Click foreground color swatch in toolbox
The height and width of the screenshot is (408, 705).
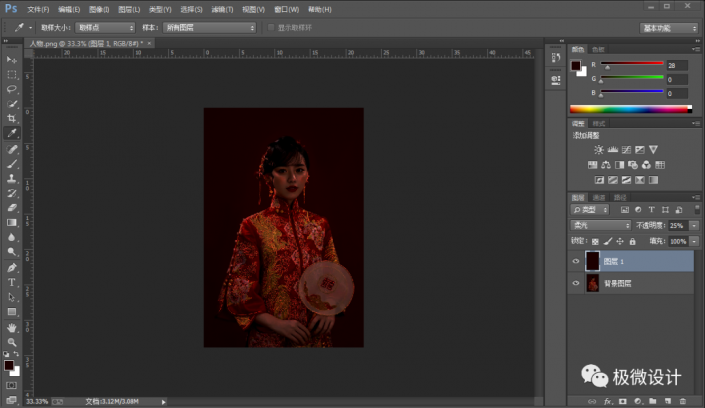[9, 365]
